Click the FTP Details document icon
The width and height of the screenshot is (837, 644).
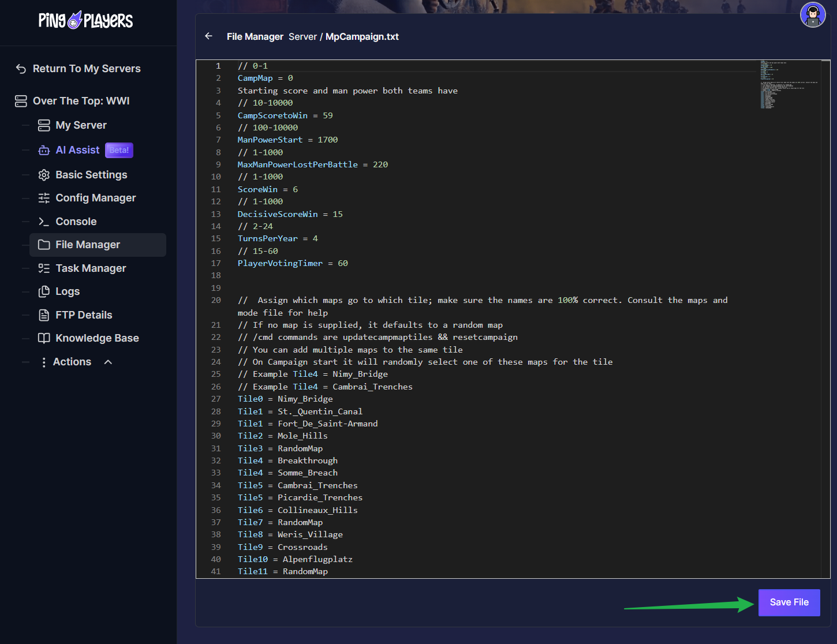(x=44, y=315)
